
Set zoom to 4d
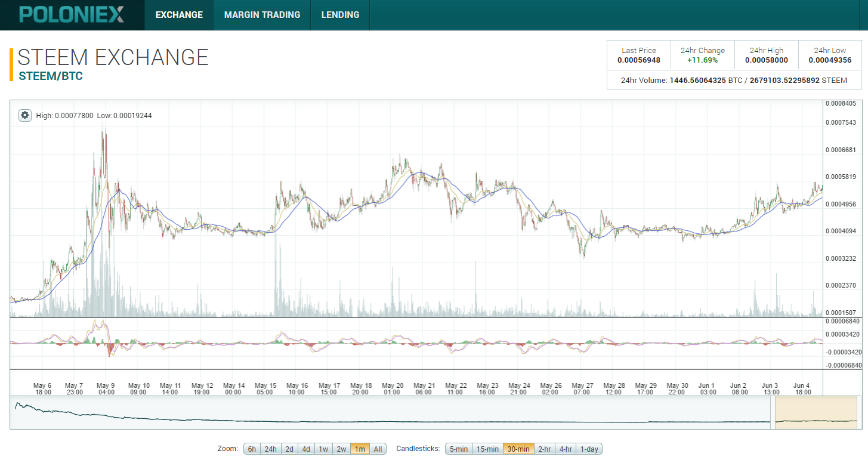tap(306, 449)
